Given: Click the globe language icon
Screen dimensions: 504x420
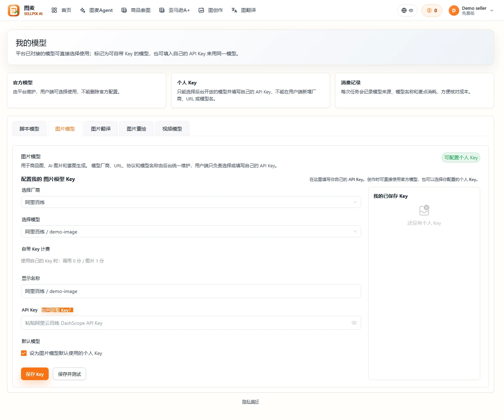Looking at the screenshot, I should coord(404,10).
